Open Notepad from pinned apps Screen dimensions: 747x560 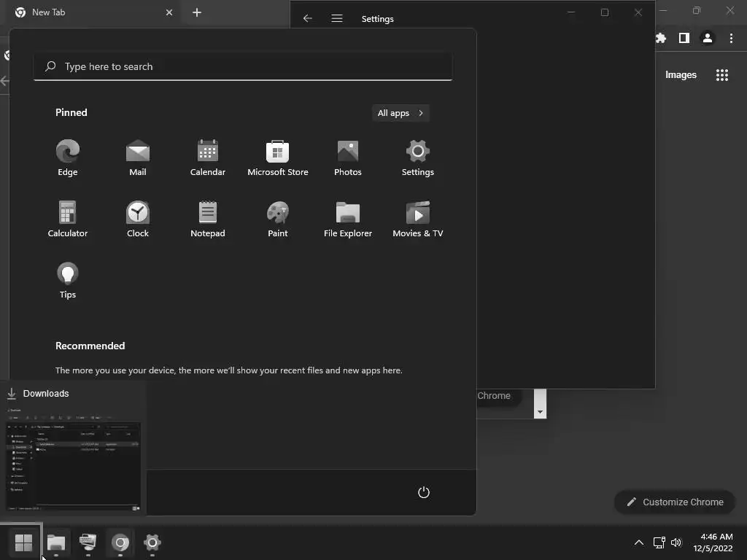pos(208,219)
